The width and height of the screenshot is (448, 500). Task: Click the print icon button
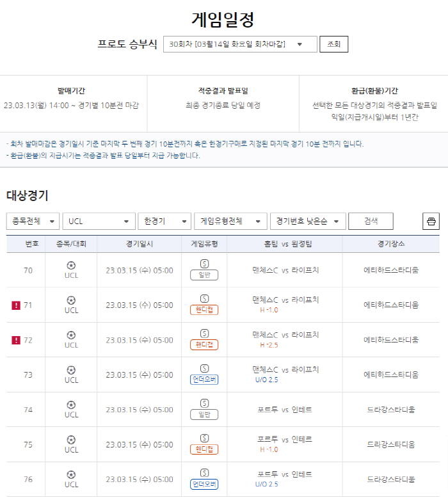tap(431, 222)
